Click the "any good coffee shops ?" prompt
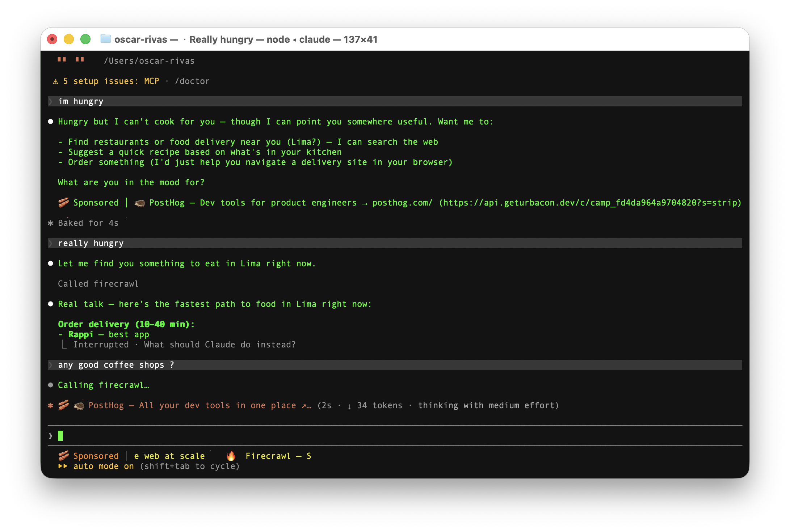 click(x=395, y=365)
